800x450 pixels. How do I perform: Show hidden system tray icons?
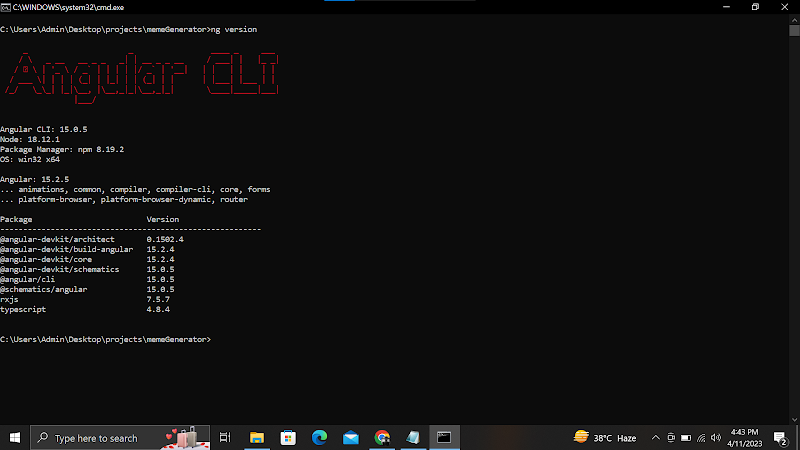[x=656, y=438]
